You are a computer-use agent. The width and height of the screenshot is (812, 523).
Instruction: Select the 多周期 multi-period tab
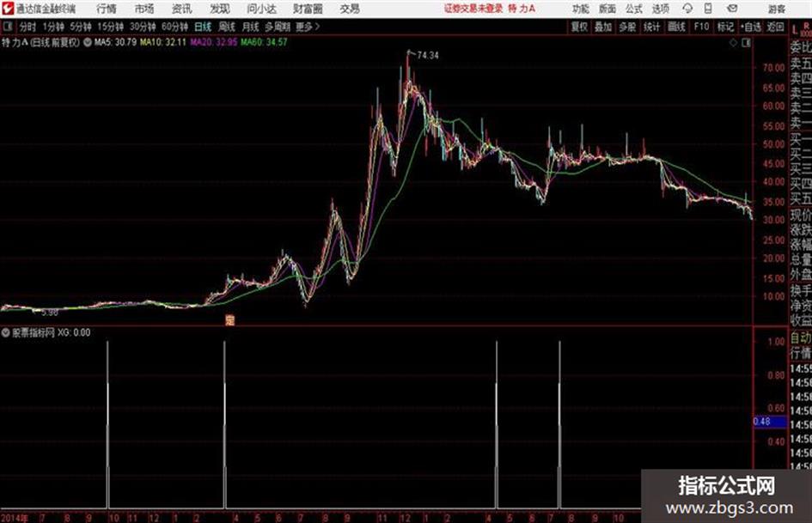point(278,27)
